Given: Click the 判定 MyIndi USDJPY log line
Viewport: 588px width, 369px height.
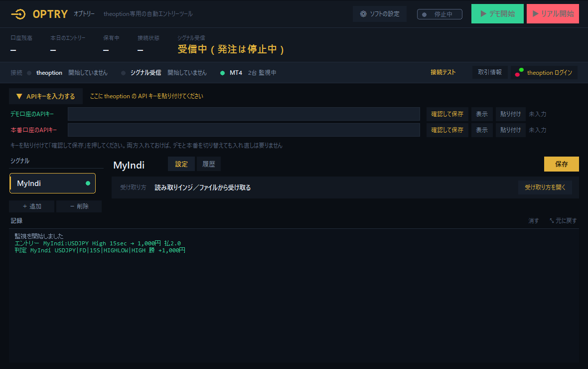Looking at the screenshot, I should pyautogui.click(x=100, y=250).
